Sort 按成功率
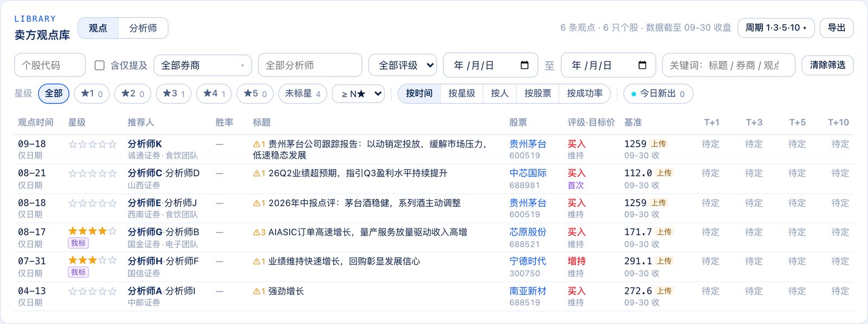868x324 pixels. click(585, 93)
